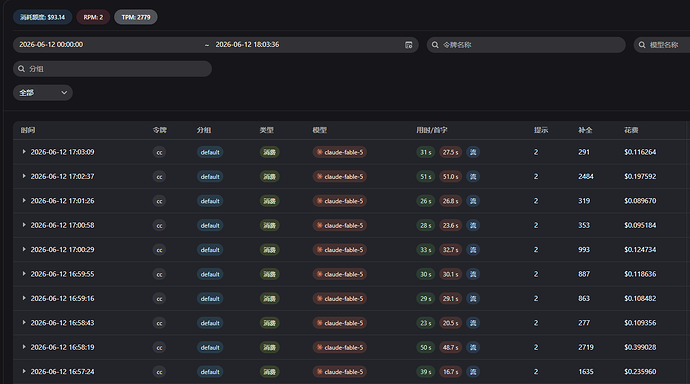690x384 pixels.
Task: Click the cc tag in 16:58:43 row
Action: [x=159, y=323]
